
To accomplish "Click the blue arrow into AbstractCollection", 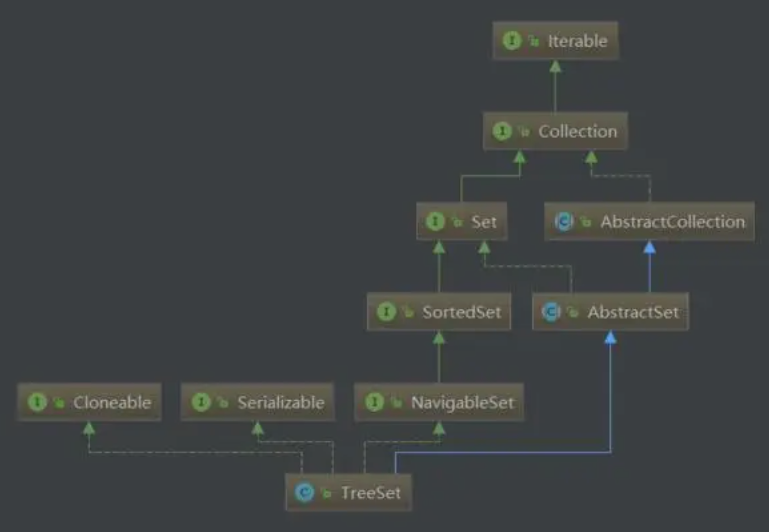I will click(x=650, y=248).
